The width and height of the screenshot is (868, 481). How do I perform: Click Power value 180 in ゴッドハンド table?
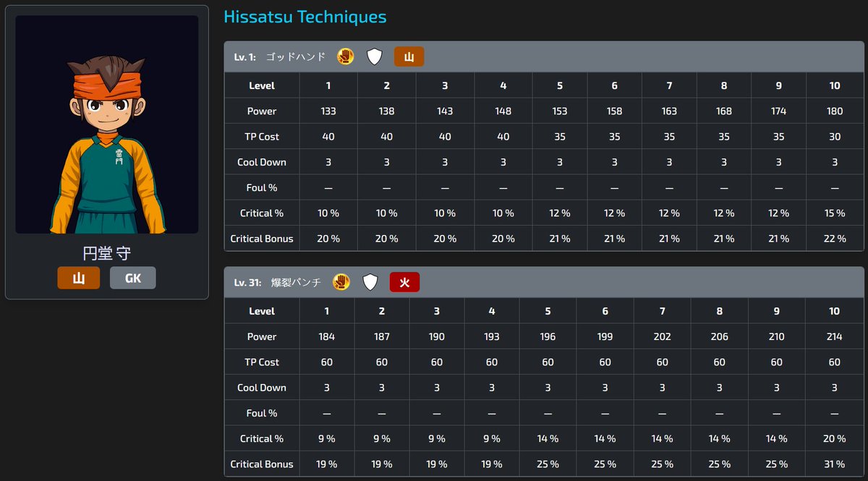pyautogui.click(x=835, y=111)
